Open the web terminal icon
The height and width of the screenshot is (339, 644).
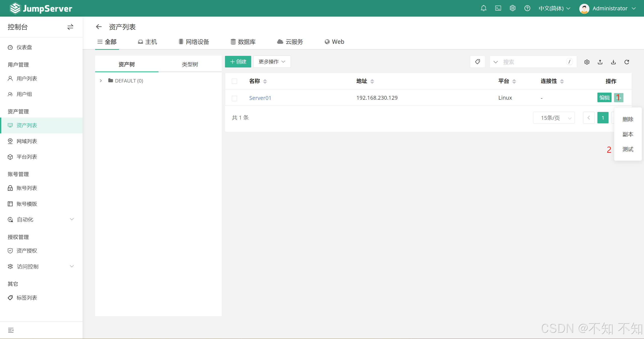(498, 8)
